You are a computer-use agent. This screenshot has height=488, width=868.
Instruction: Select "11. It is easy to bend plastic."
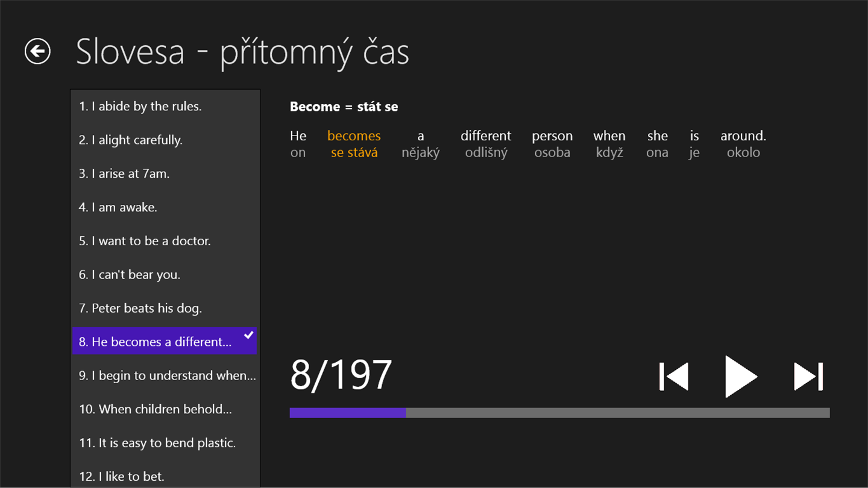coord(157,443)
